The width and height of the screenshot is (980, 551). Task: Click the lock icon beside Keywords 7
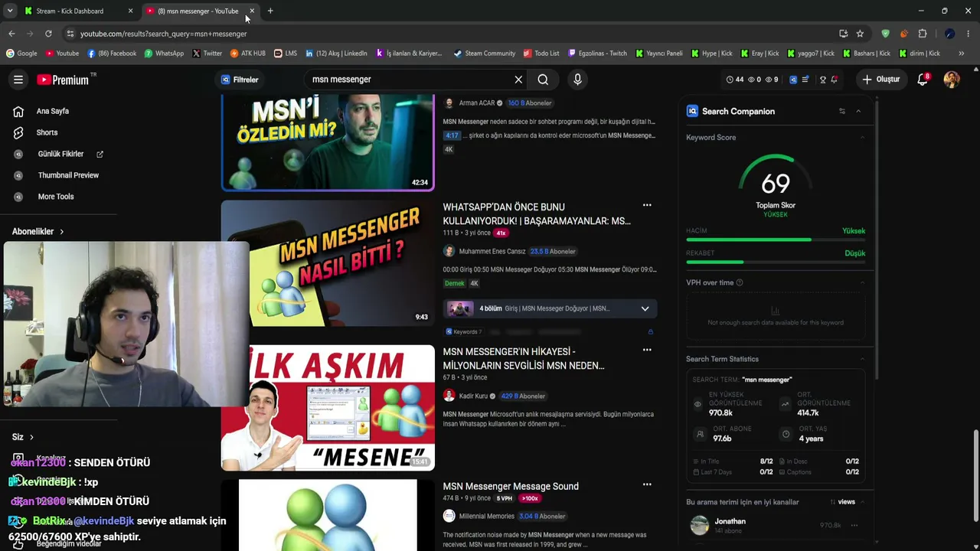click(x=651, y=331)
